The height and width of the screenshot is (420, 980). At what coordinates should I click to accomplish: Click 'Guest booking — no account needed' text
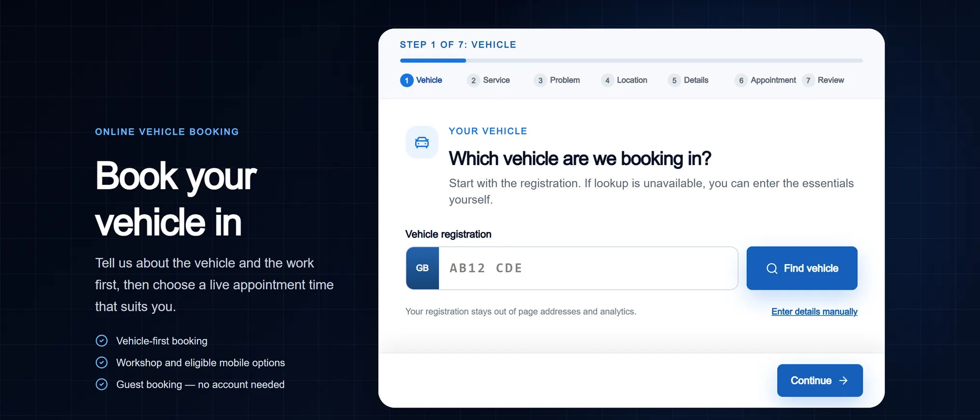click(x=200, y=385)
